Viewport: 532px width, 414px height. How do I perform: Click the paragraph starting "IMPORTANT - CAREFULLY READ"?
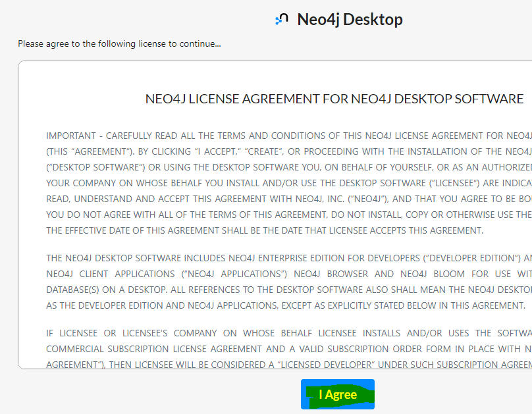click(289, 183)
